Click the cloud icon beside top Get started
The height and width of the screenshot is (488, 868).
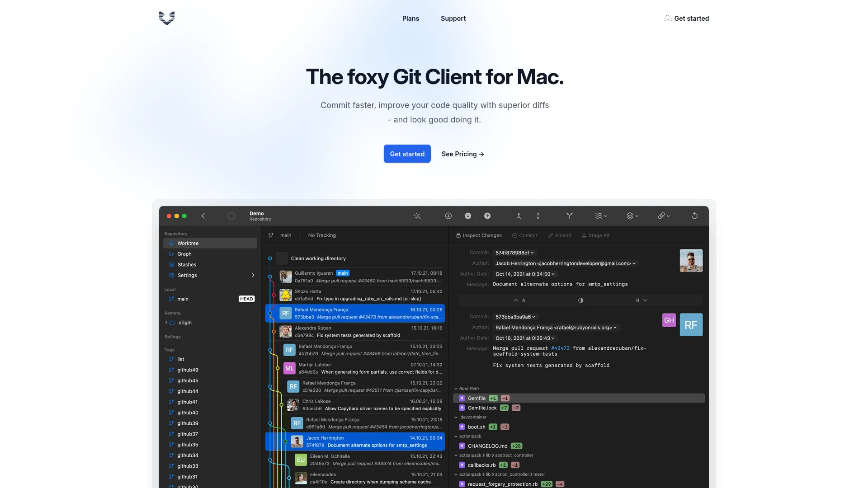tap(668, 18)
